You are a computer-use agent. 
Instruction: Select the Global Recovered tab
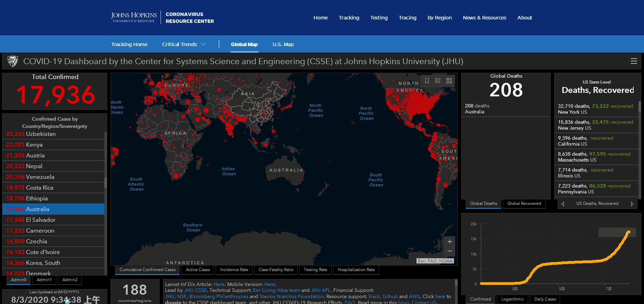pyautogui.click(x=524, y=203)
